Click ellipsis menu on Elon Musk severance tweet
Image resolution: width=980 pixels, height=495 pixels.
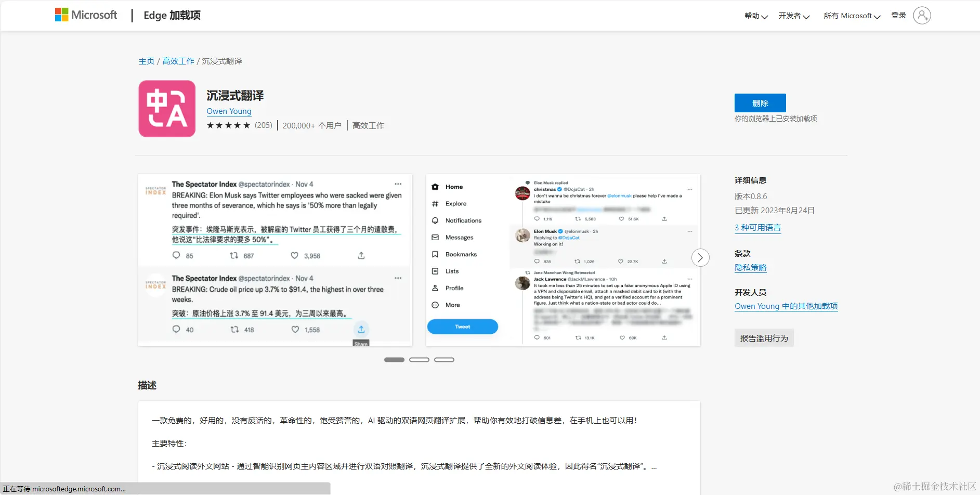[398, 184]
